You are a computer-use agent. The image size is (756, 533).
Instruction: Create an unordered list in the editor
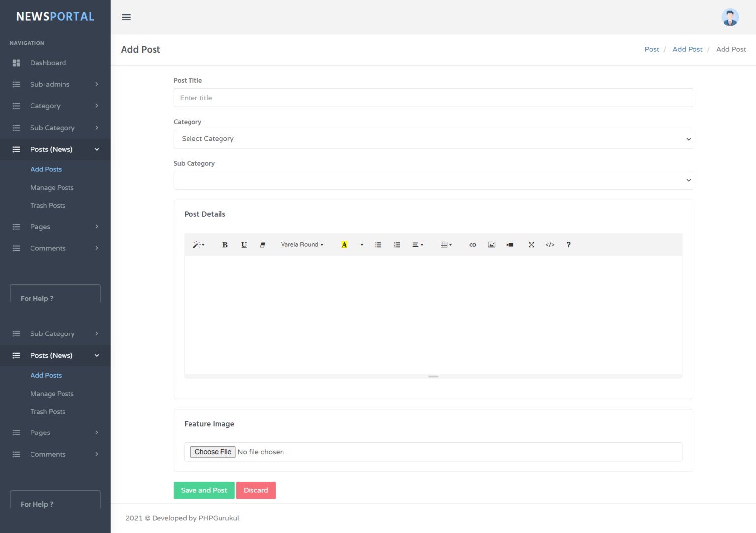[x=378, y=244]
